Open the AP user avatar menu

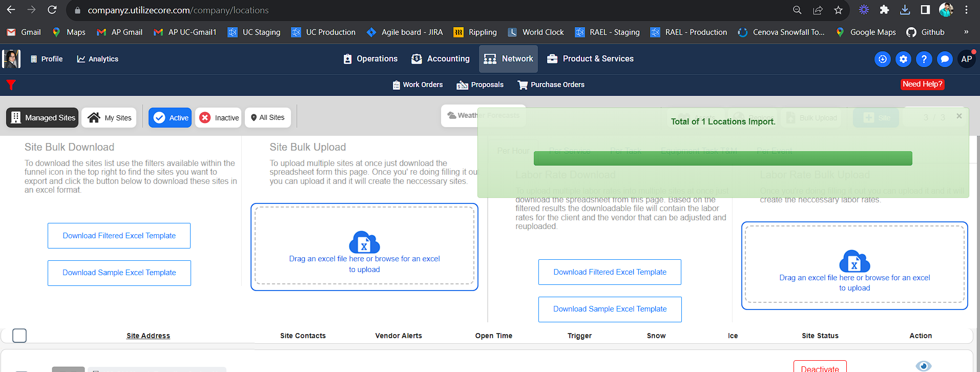pyautogui.click(x=967, y=59)
